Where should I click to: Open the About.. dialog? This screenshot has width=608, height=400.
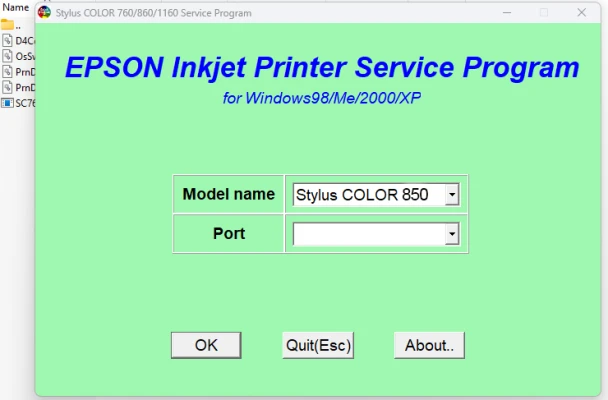pos(429,345)
